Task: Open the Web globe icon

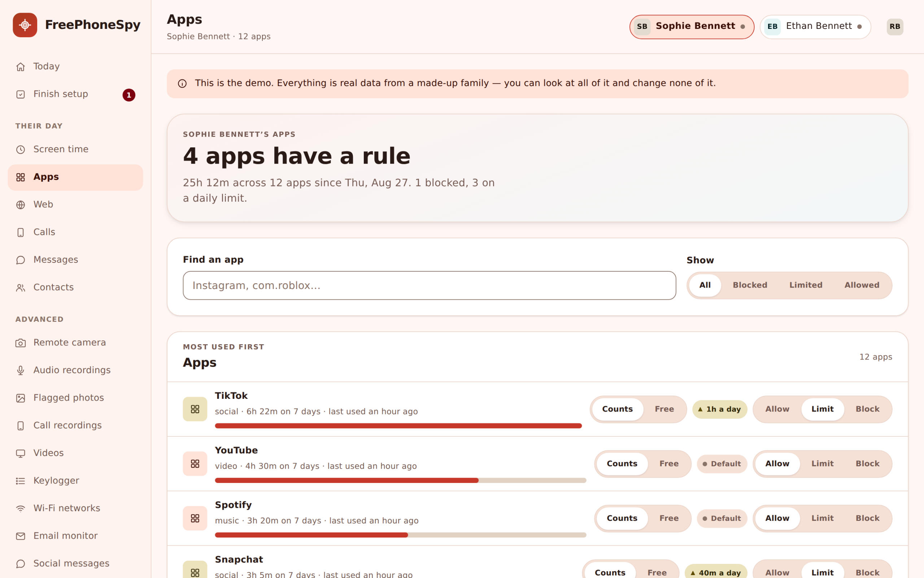Action: click(21, 205)
